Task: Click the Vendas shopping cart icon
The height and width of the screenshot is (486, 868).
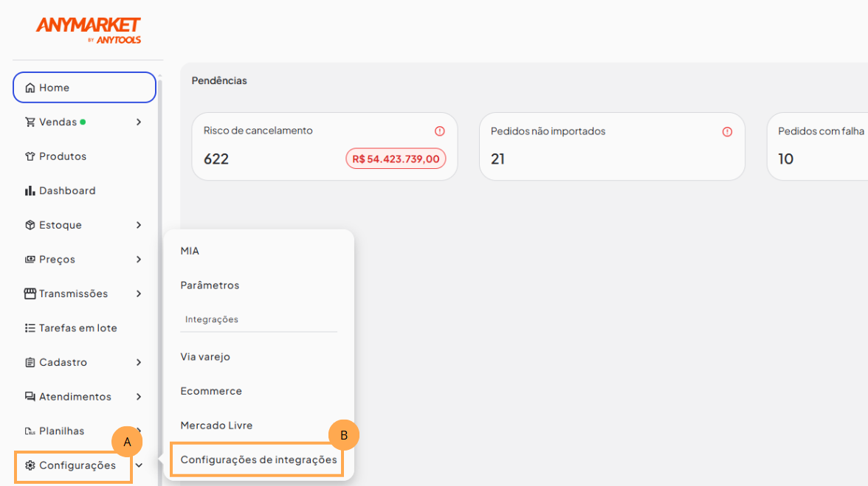Action: [30, 122]
